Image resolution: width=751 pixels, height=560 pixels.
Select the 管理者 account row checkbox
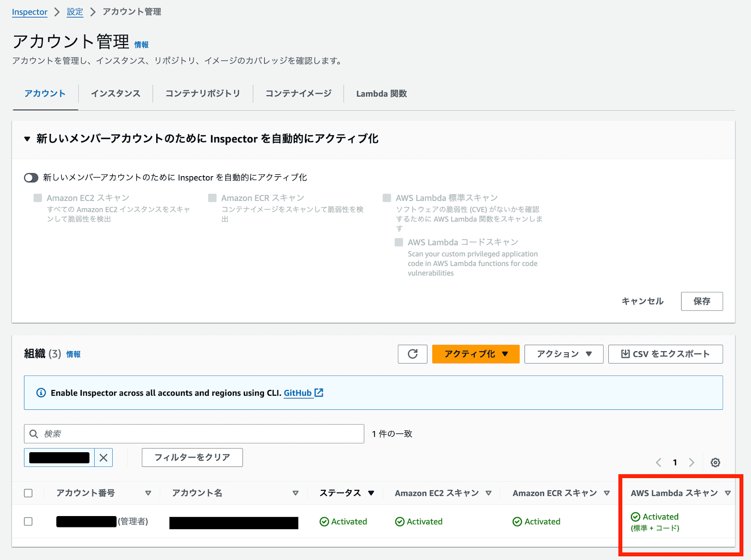pos(28,522)
